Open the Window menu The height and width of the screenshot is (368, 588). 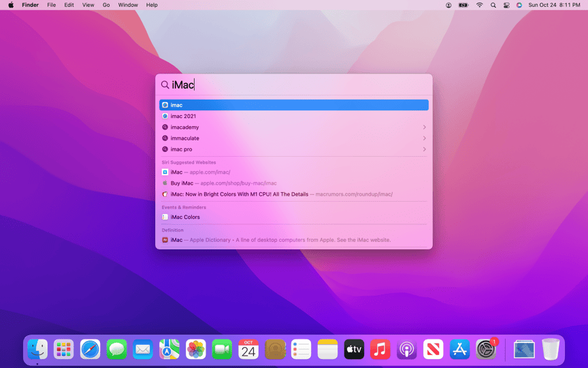[x=128, y=5]
